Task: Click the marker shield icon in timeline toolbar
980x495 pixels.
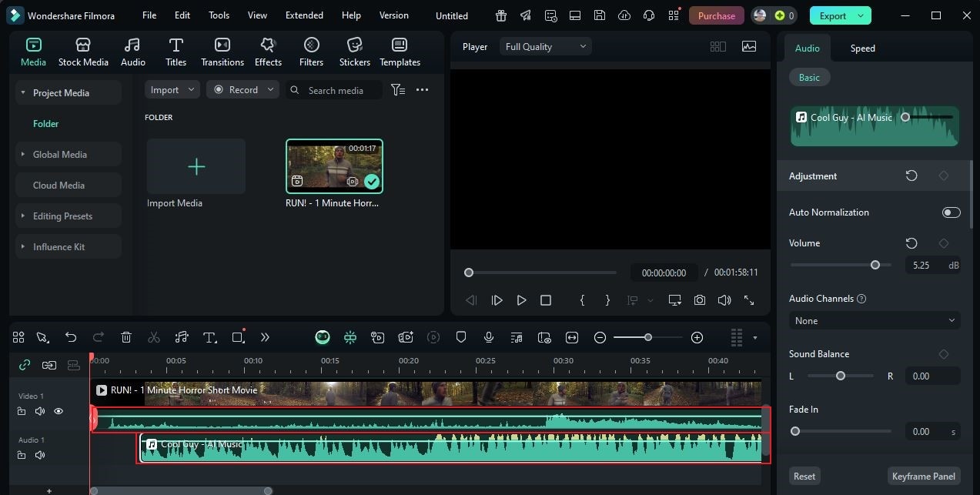Action: pyautogui.click(x=461, y=337)
